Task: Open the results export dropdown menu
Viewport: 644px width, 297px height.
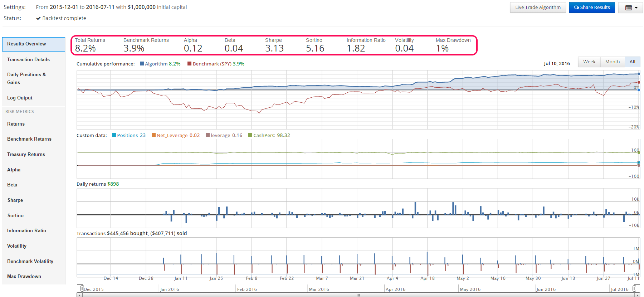Action: click(x=631, y=8)
